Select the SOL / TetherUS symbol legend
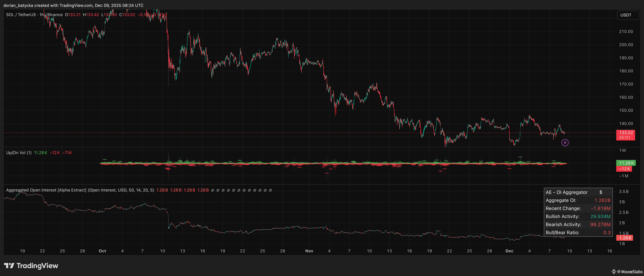 (21, 15)
